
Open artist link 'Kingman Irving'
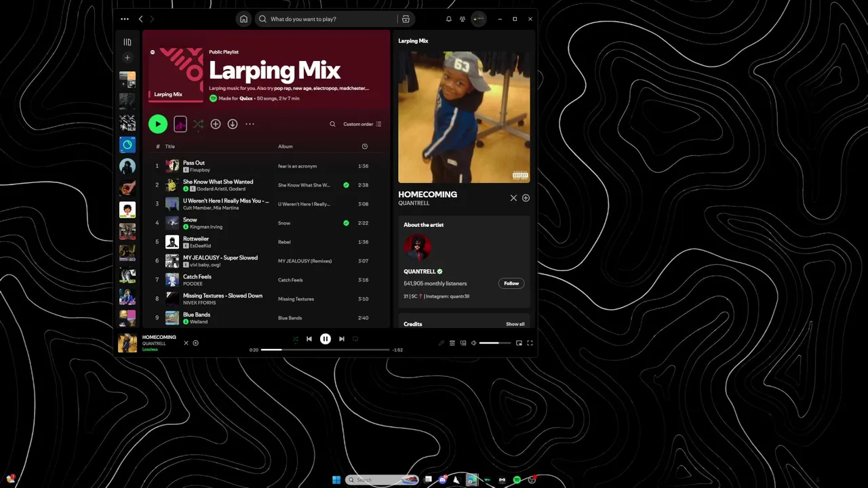(x=206, y=227)
